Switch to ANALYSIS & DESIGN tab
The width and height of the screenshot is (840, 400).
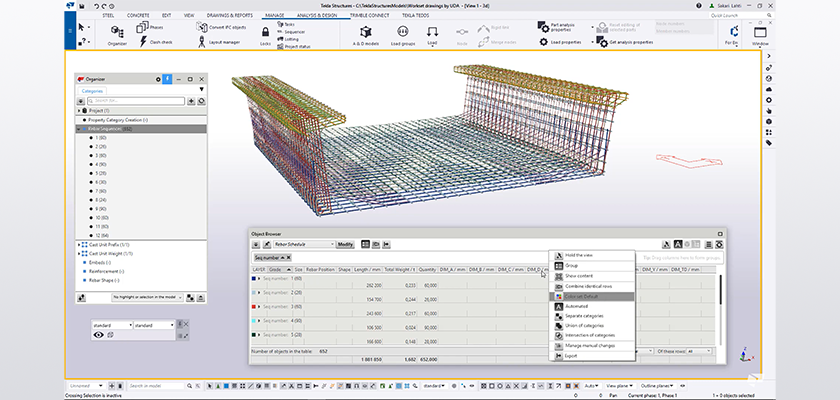pyautogui.click(x=317, y=16)
